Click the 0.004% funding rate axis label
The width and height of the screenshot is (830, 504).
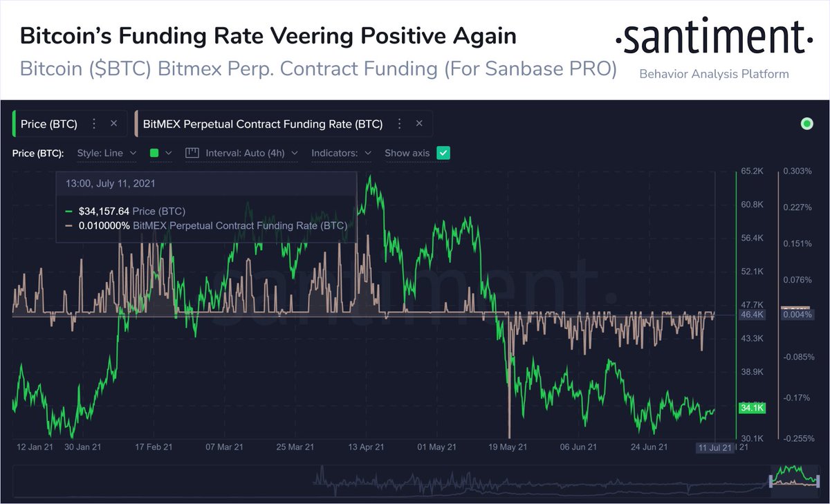[797, 315]
